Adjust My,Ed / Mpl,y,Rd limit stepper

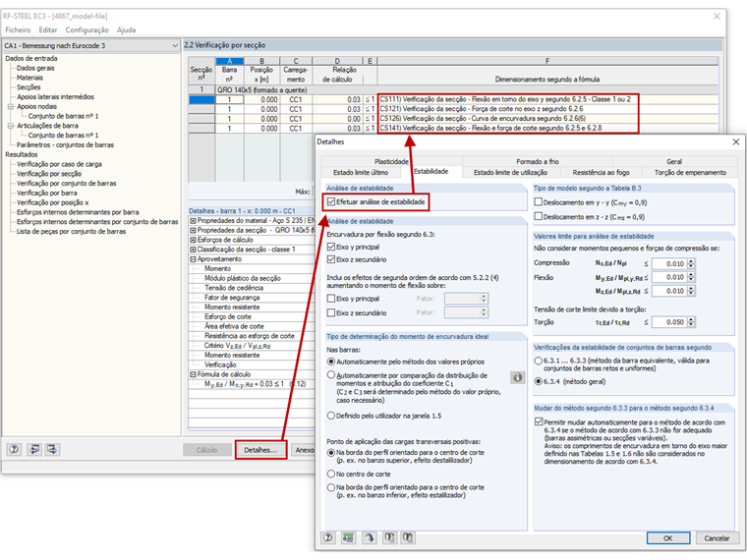(x=691, y=277)
